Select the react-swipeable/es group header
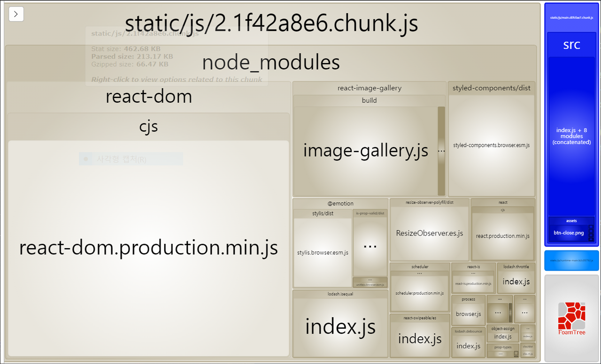The height and width of the screenshot is (364, 601). (420, 318)
